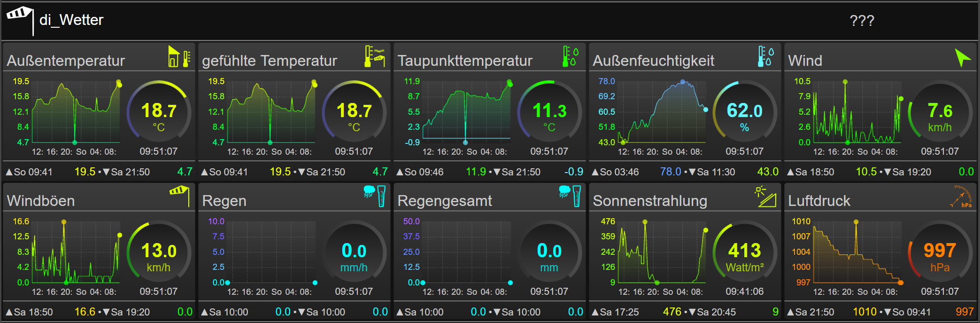Screen dimensions: 980x323
Task: Click the Luftdruck panel title
Action: pos(819,201)
